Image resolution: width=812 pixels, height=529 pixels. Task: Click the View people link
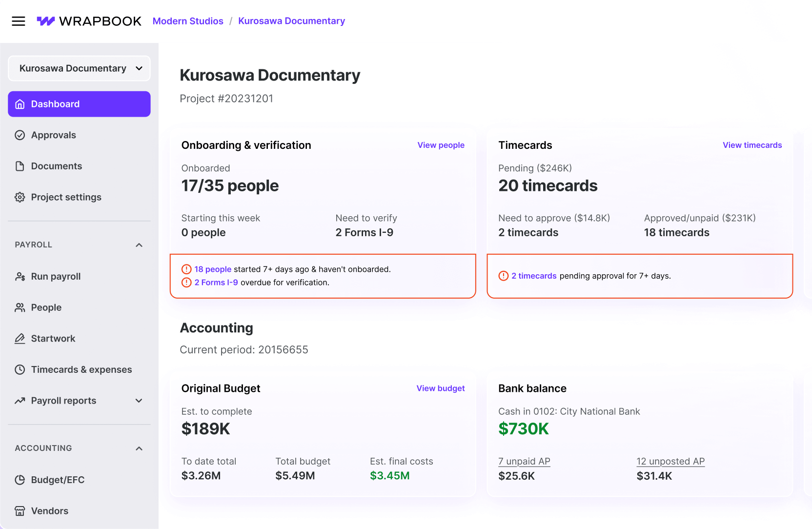pos(441,145)
